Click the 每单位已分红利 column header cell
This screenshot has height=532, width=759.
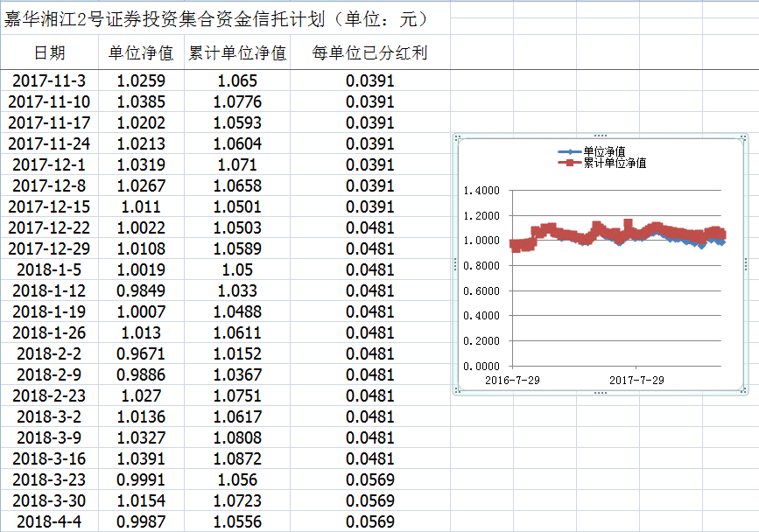369,53
